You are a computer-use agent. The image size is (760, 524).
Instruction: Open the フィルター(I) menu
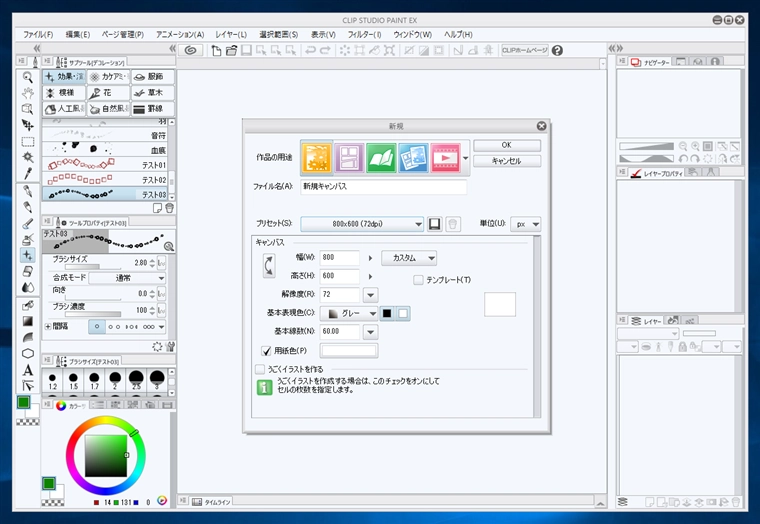pyautogui.click(x=364, y=34)
